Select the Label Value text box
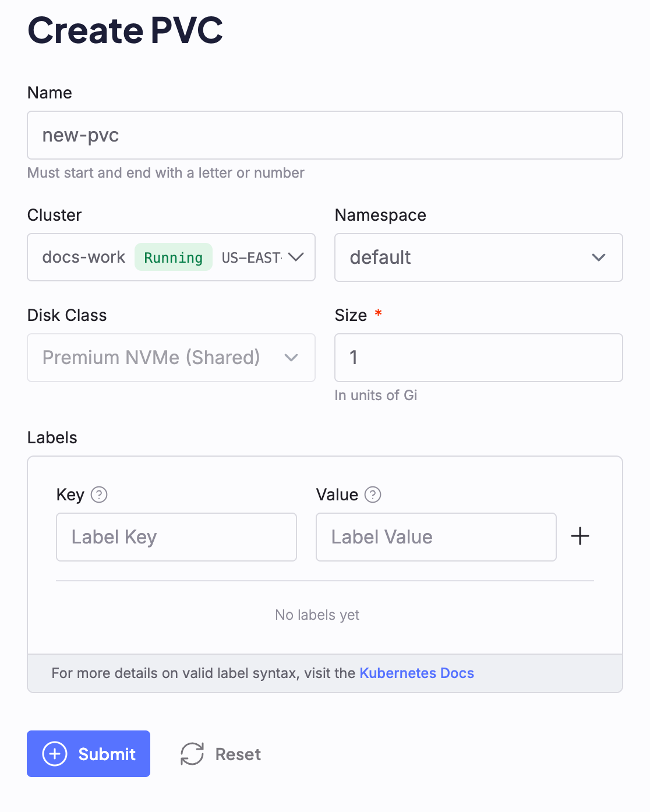Image resolution: width=650 pixels, height=812 pixels. (436, 537)
